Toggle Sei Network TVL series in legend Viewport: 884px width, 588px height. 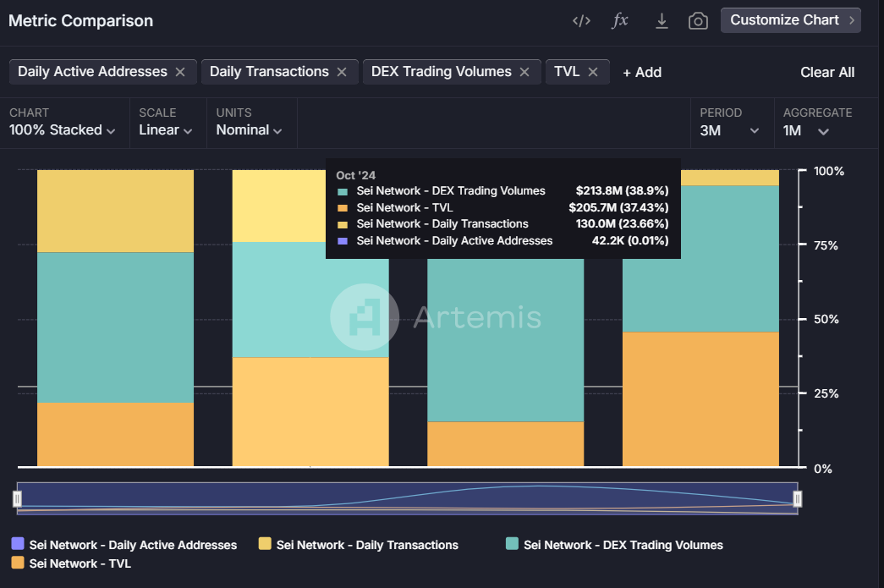coord(72,563)
